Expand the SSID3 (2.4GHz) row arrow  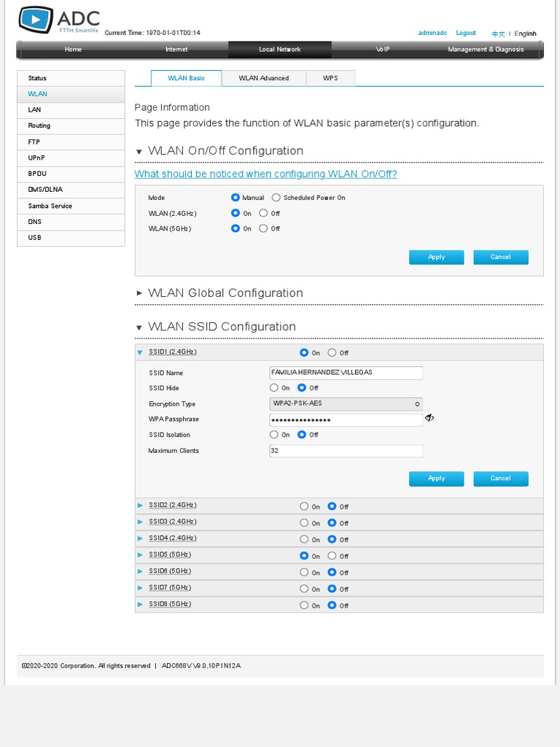tap(140, 522)
